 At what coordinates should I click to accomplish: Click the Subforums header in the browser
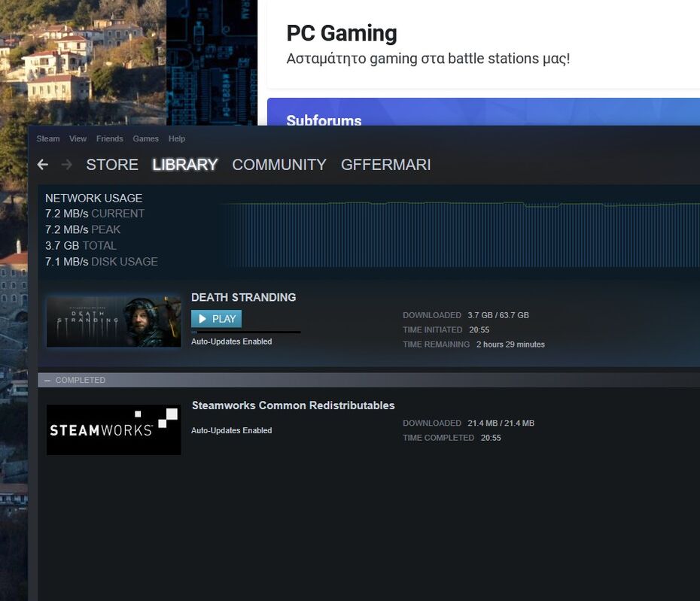click(324, 120)
